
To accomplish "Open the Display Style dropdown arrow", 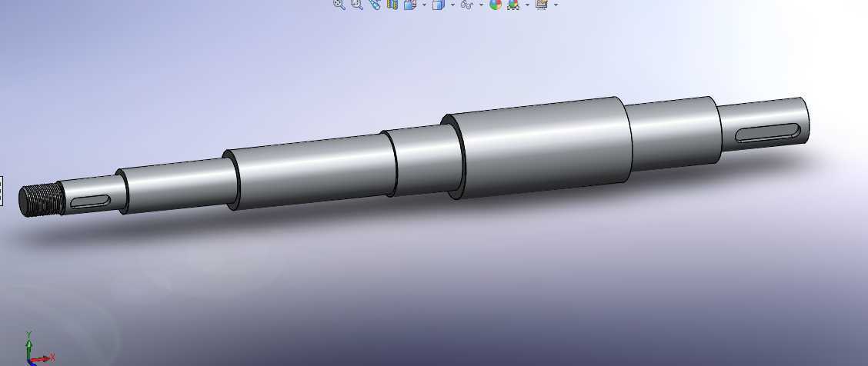I will [x=452, y=5].
